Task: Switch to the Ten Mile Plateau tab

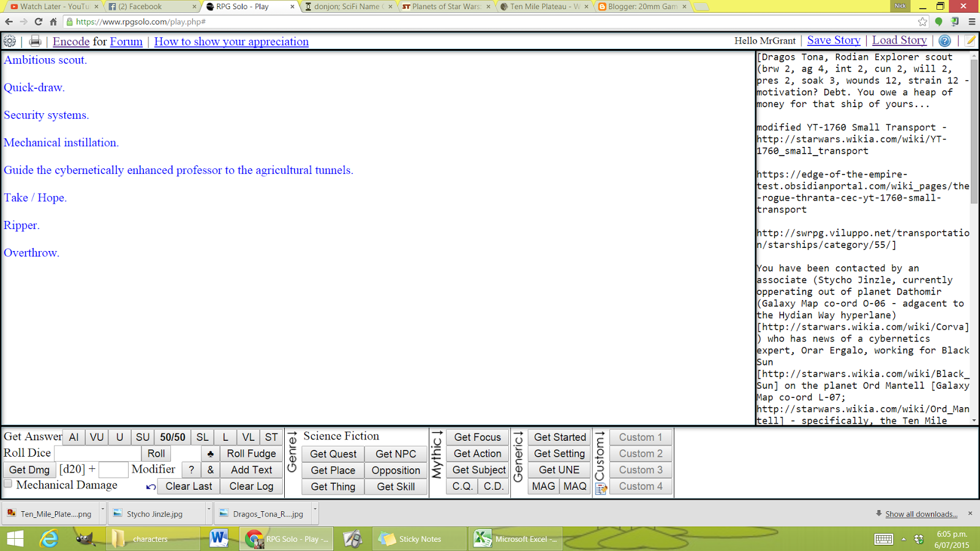Action: pyautogui.click(x=544, y=7)
